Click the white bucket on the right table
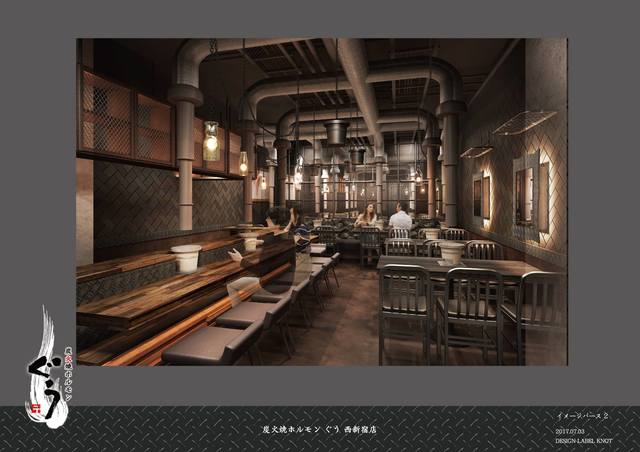This screenshot has height=452, width=640. 452,252
